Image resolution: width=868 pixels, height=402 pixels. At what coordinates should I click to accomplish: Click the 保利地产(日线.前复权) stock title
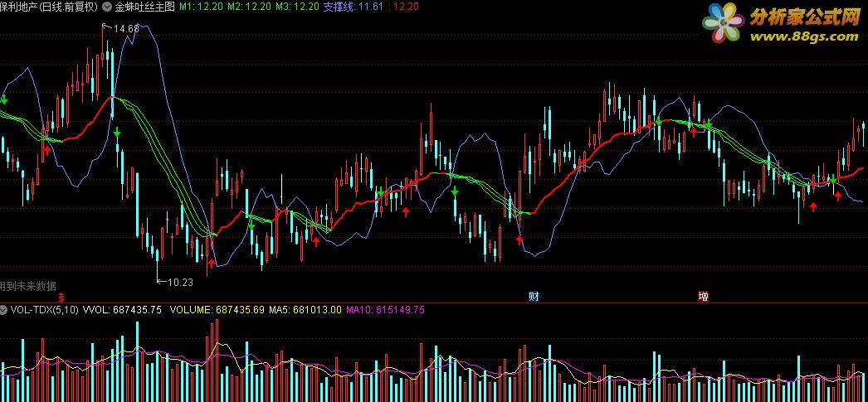pyautogui.click(x=50, y=7)
